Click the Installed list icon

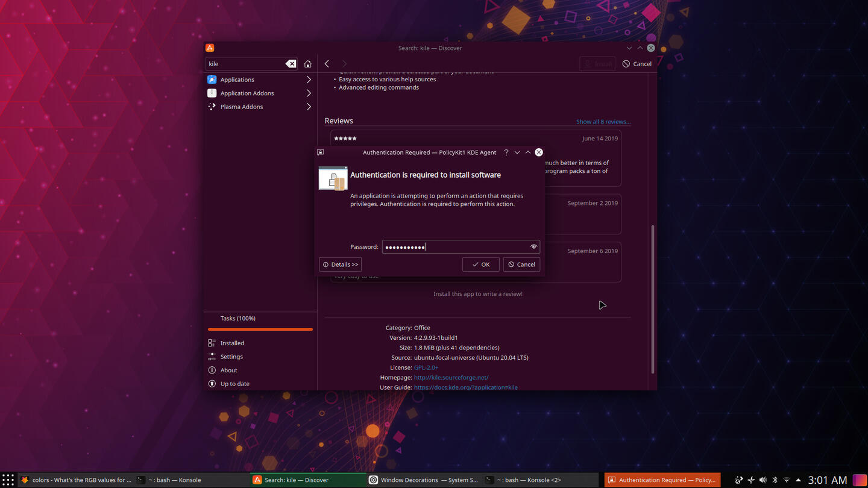point(212,343)
